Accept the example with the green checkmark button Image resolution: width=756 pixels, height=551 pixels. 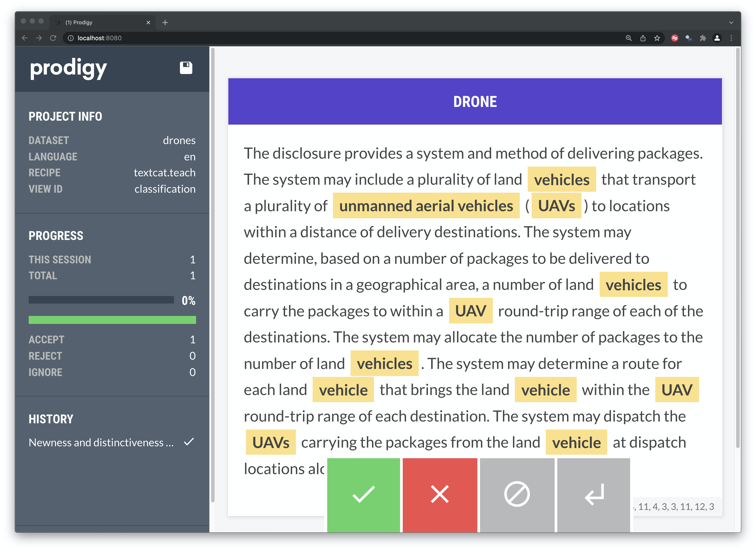click(x=363, y=495)
